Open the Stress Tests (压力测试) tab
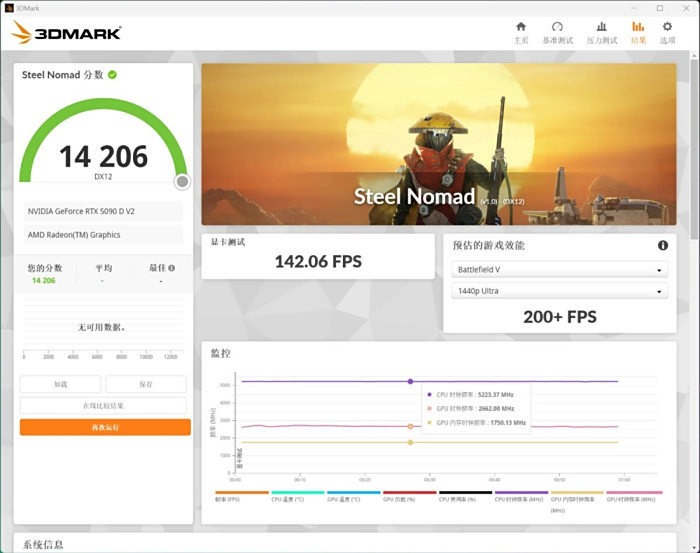 click(x=601, y=33)
